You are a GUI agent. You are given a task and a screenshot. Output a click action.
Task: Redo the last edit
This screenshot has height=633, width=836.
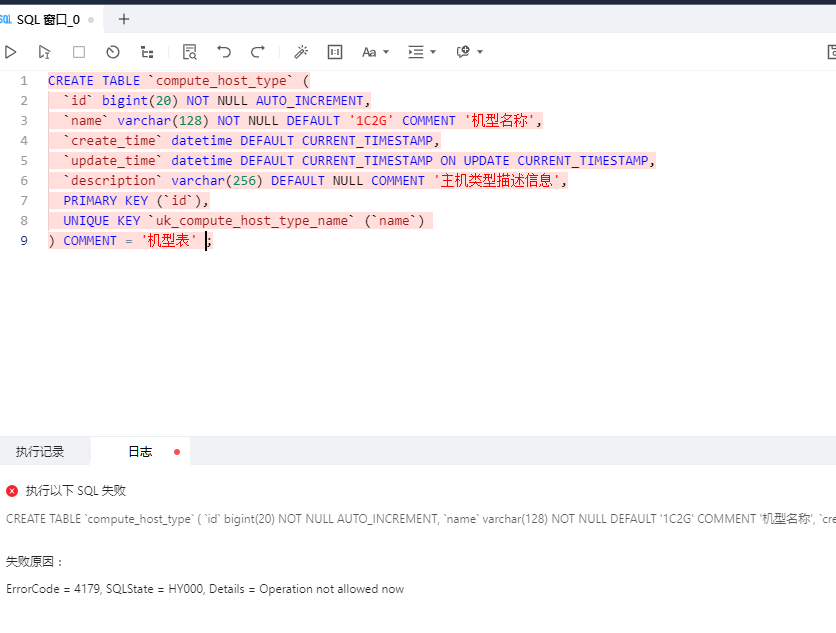coord(258,52)
